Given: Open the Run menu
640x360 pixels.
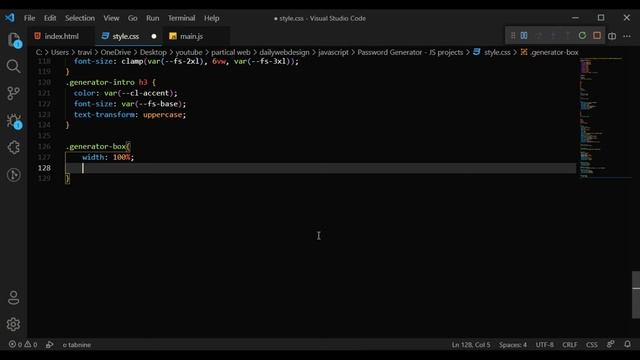Looking at the screenshot, I should (x=153, y=18).
